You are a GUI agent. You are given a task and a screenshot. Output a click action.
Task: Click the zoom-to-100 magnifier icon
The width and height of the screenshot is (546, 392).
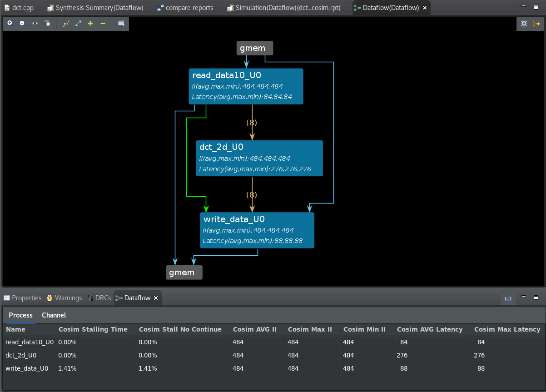48,23
